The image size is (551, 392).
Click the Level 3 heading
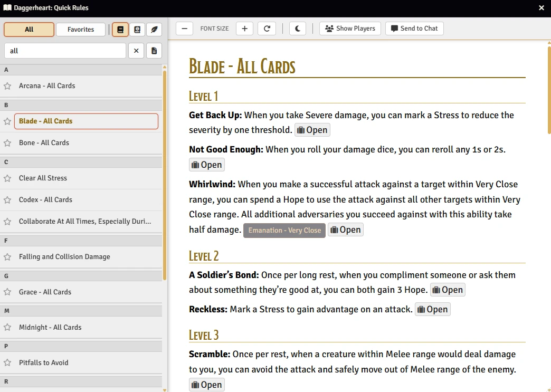click(204, 334)
